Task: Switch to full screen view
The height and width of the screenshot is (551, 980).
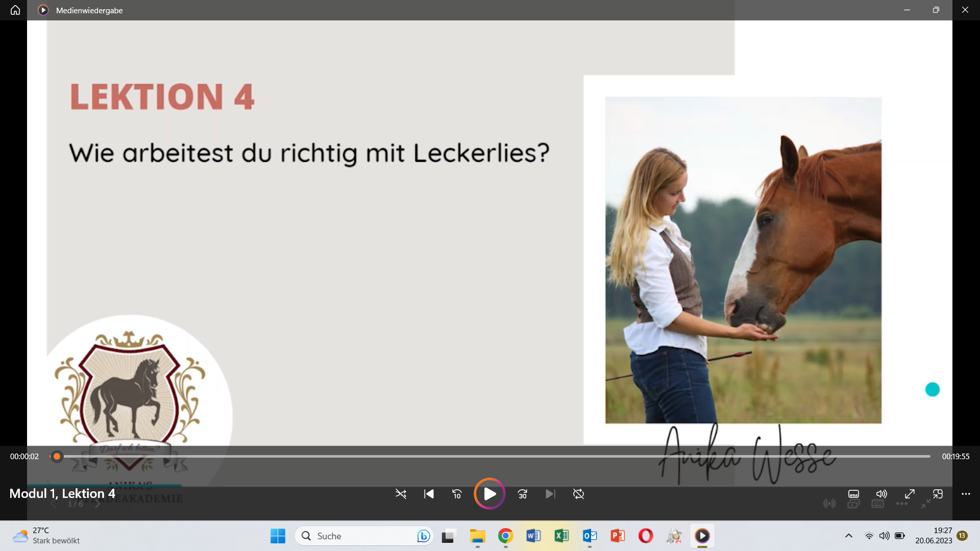Action: click(x=910, y=494)
